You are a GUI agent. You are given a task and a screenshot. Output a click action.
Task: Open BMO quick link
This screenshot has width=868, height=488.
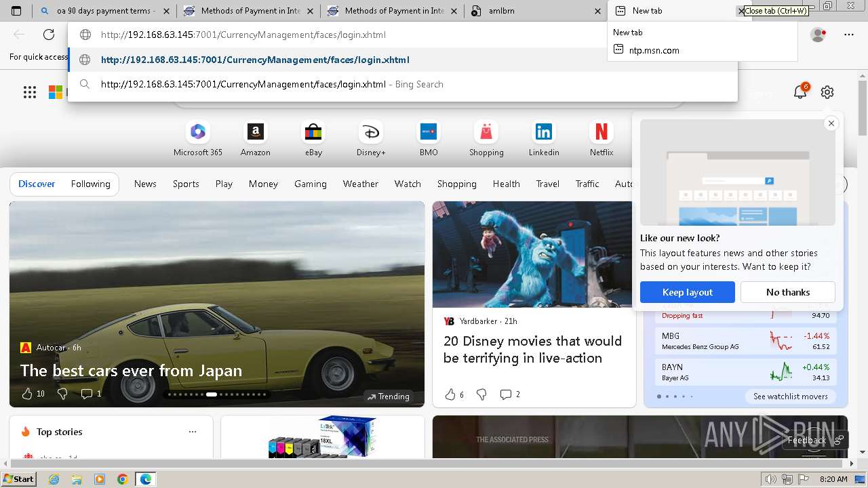pyautogui.click(x=429, y=139)
